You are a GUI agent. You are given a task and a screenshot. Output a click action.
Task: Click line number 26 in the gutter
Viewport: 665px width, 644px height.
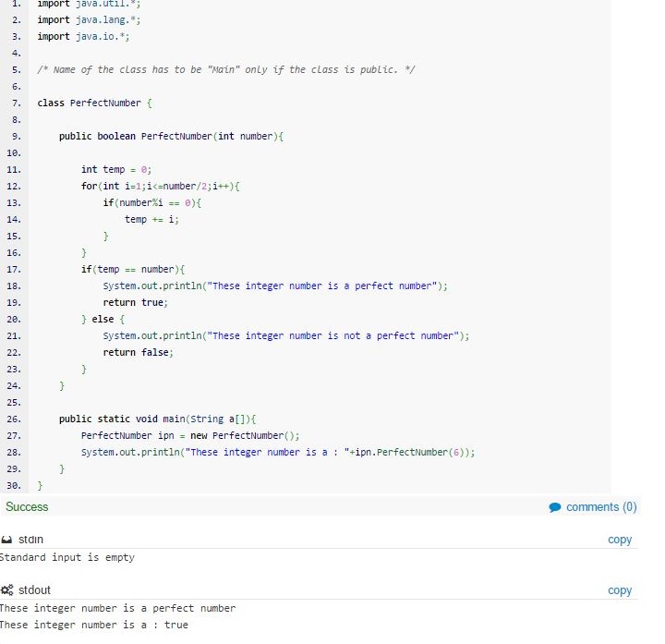(14, 419)
